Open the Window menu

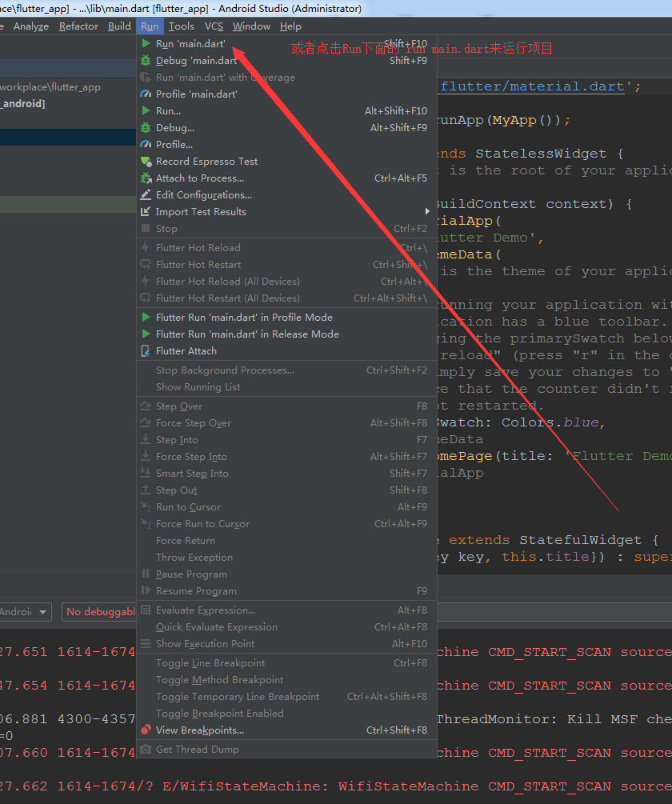coord(251,26)
